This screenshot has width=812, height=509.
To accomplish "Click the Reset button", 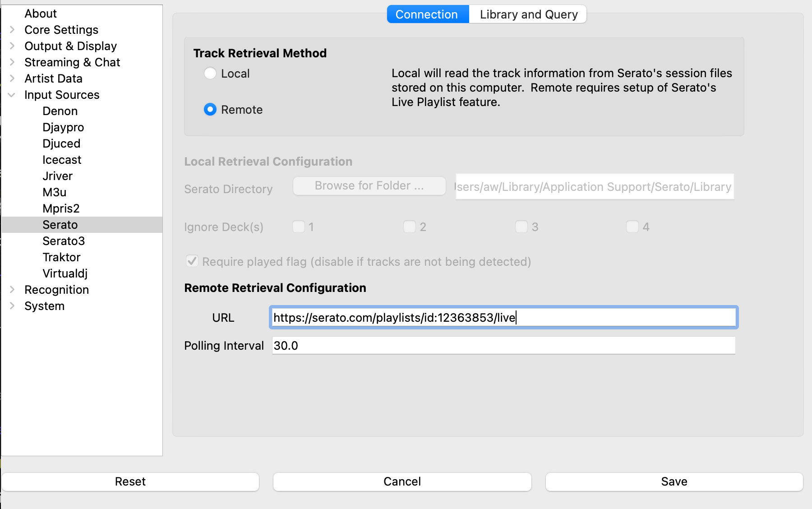I will (130, 481).
